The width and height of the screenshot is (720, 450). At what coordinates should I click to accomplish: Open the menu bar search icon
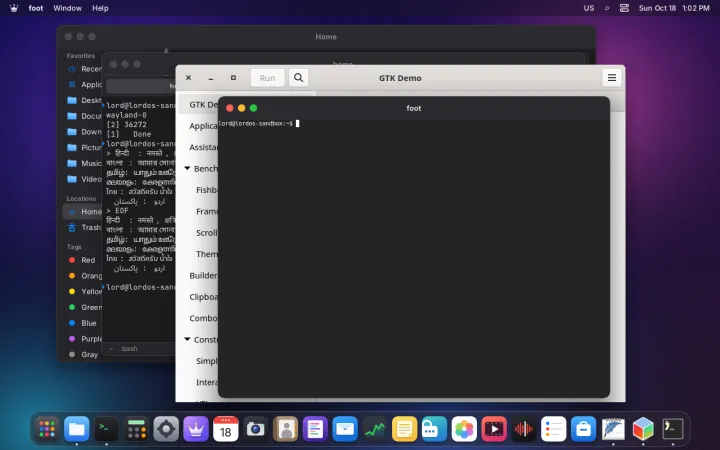pyautogui.click(x=607, y=8)
